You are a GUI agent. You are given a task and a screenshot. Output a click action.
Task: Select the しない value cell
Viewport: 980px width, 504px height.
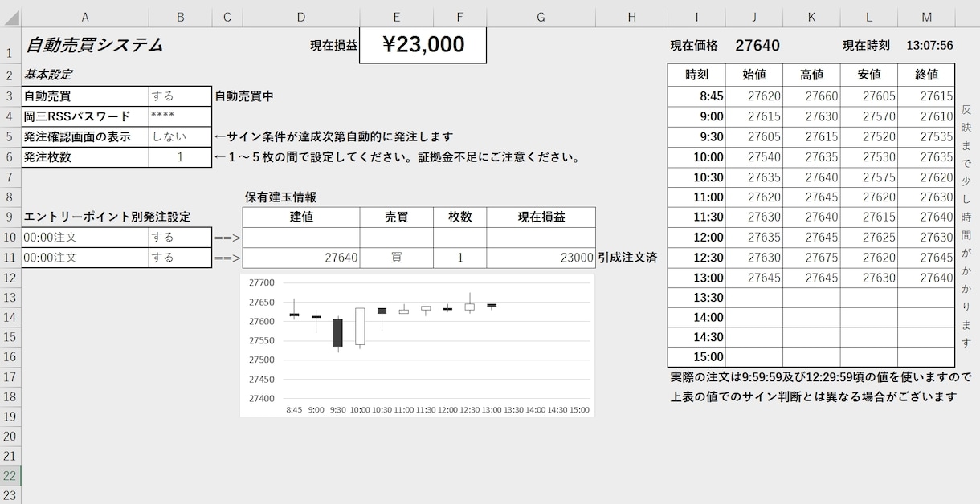180,136
